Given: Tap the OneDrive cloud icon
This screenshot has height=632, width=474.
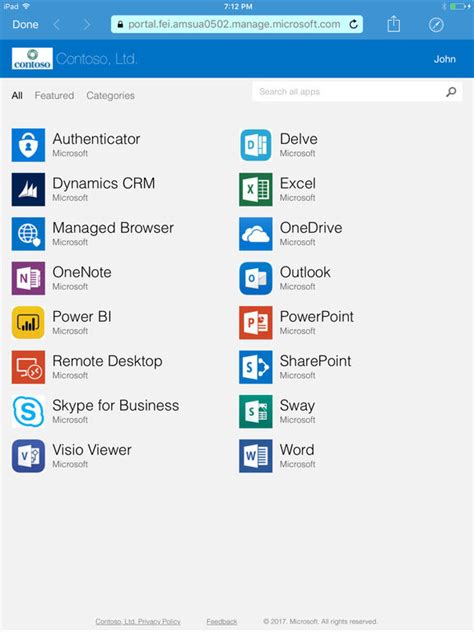Looking at the screenshot, I should tap(256, 234).
